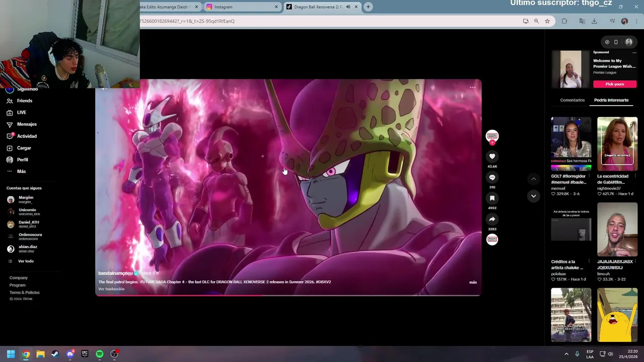Open Steam from the taskbar
Image resolution: width=644 pixels, height=362 pixels.
55,354
